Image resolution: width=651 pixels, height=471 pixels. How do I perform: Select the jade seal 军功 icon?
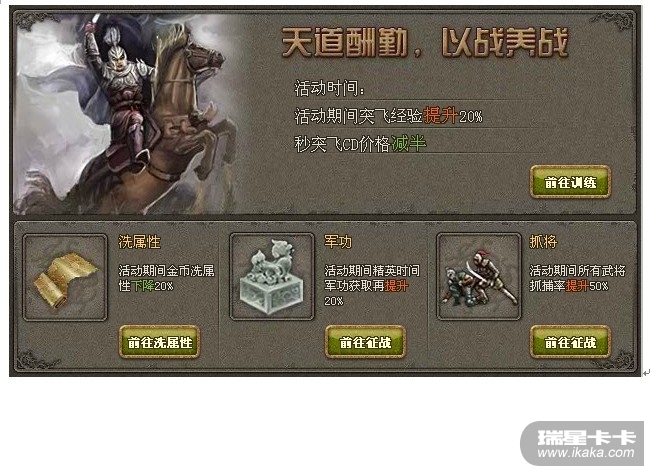[272, 277]
